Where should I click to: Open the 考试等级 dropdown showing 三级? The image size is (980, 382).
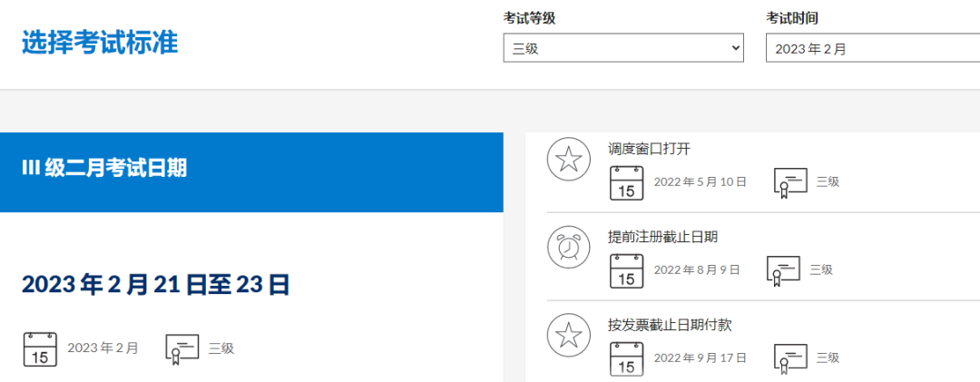tap(622, 49)
